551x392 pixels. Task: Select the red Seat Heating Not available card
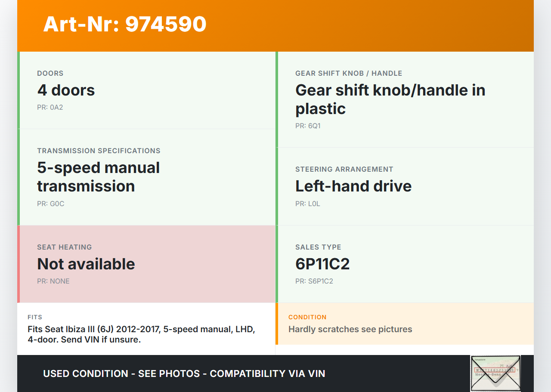point(146,264)
